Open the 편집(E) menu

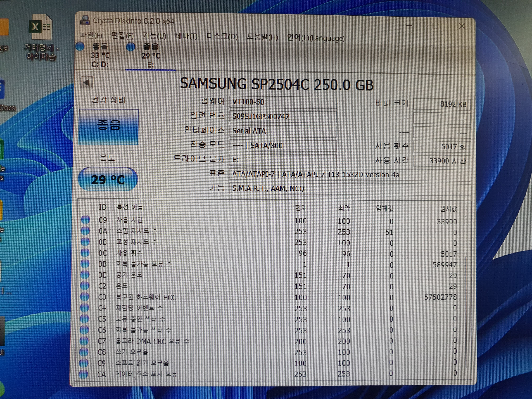click(122, 36)
